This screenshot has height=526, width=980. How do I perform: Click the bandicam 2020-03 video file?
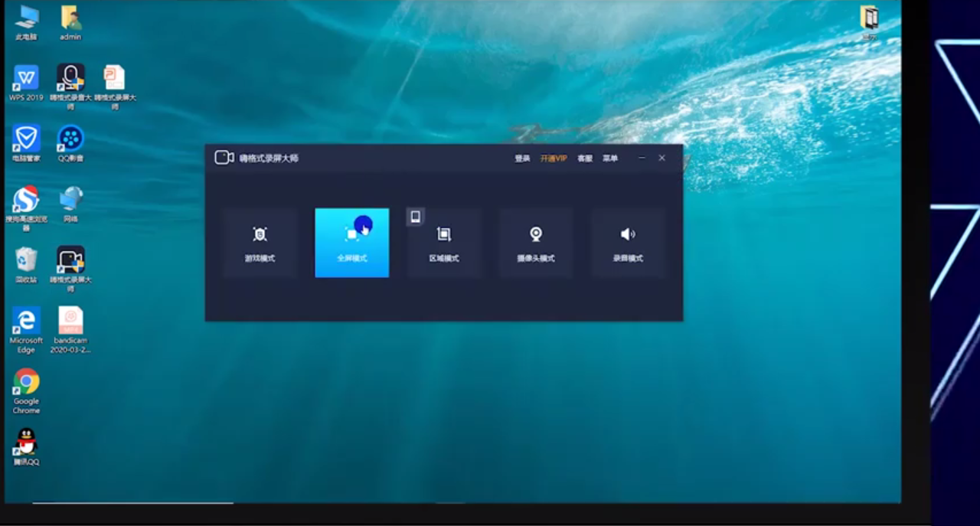(x=70, y=329)
